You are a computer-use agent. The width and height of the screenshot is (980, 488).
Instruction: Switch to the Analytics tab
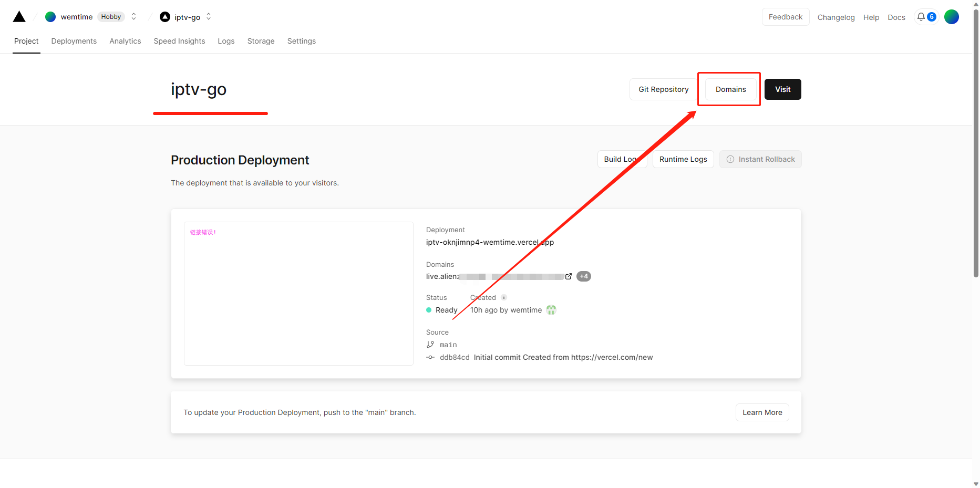(x=125, y=41)
